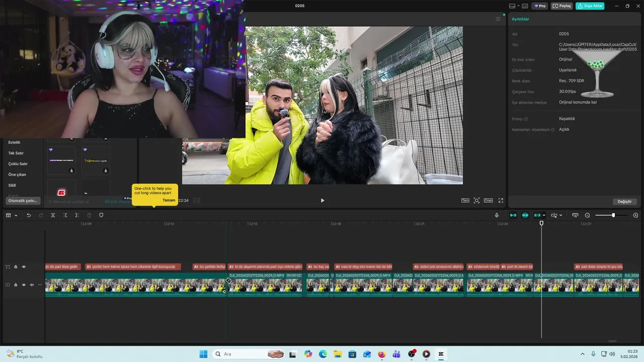This screenshot has width=644, height=362.
Task: Start voice recording with the microphone icon
Action: coord(497,215)
